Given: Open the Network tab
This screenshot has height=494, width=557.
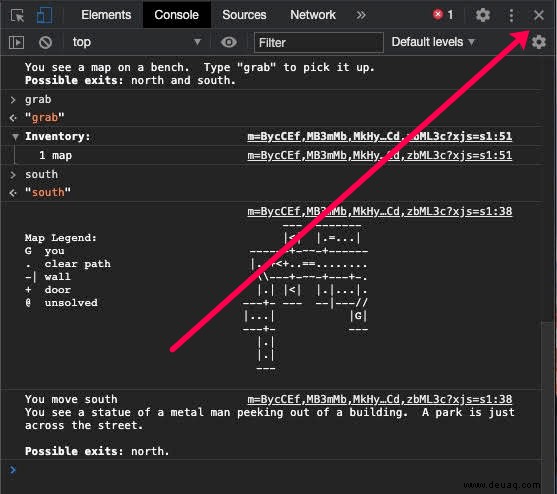Looking at the screenshot, I should click(313, 15).
